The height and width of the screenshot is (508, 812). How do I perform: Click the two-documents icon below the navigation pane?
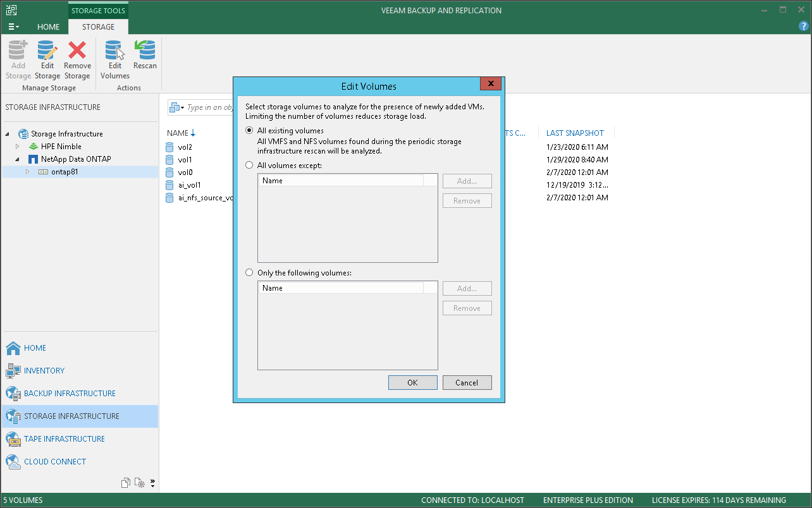126,483
